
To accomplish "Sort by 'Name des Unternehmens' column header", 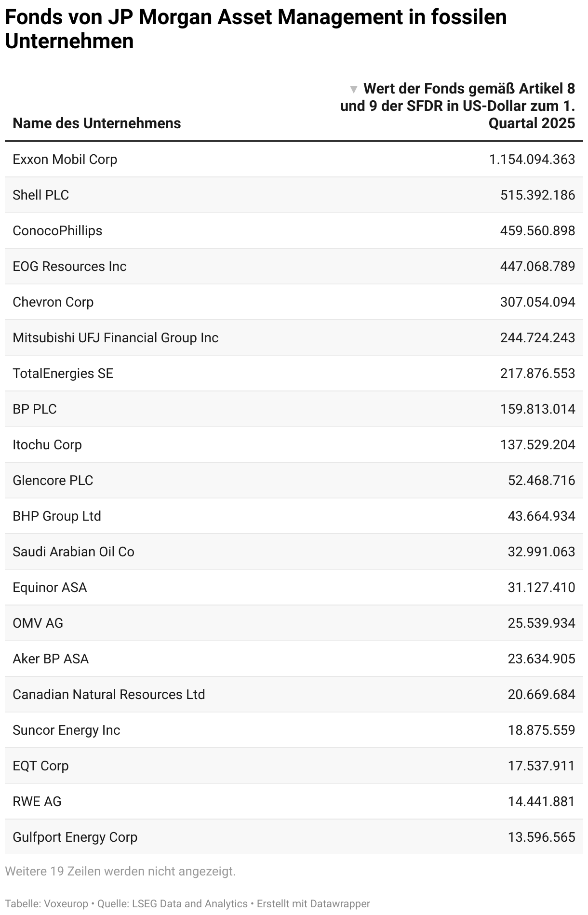I will point(96,123).
